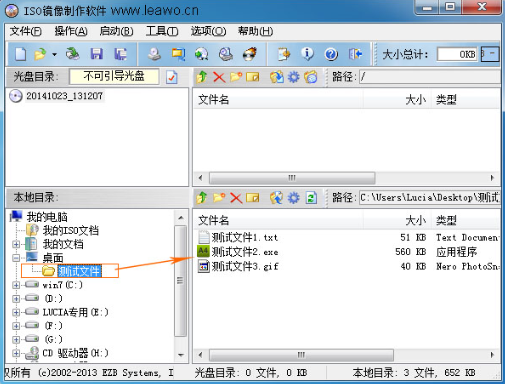Click 文件名 column header in disc file list

point(278,100)
